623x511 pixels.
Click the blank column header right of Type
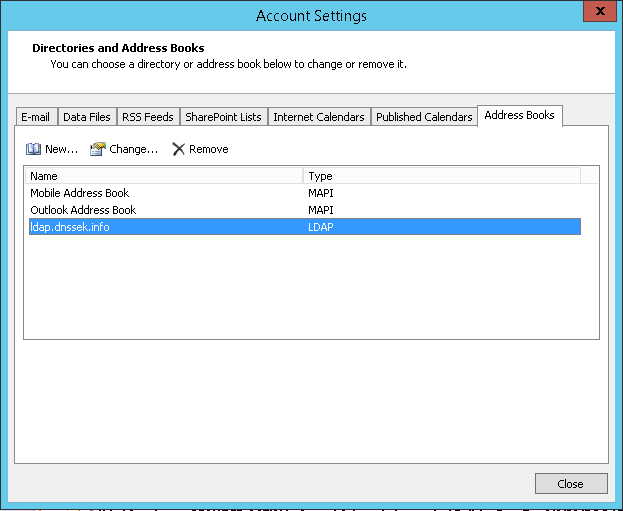[x=589, y=176]
